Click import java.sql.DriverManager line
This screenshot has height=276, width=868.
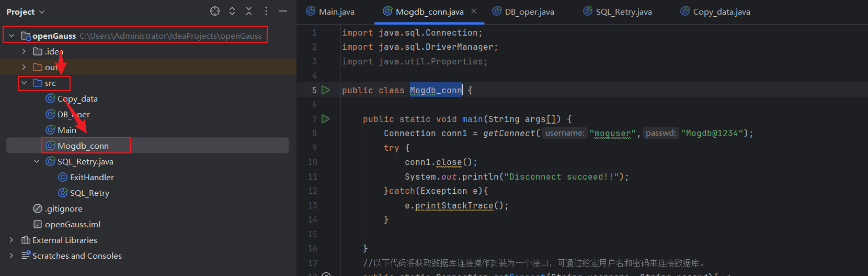point(420,47)
